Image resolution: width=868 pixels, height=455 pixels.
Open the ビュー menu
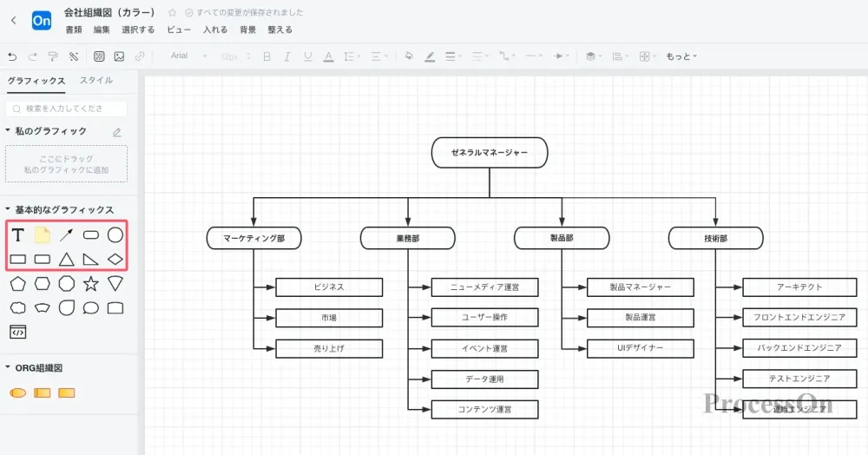point(179,30)
